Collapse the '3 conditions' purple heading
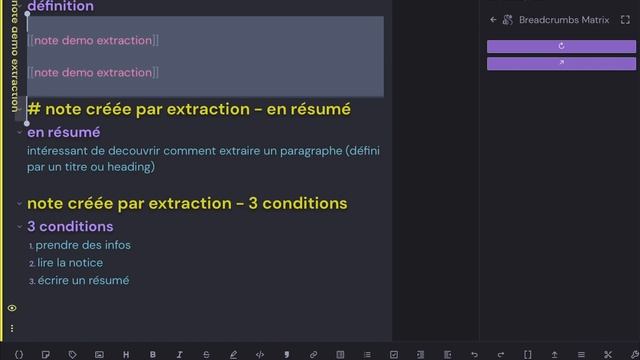 click(19, 227)
